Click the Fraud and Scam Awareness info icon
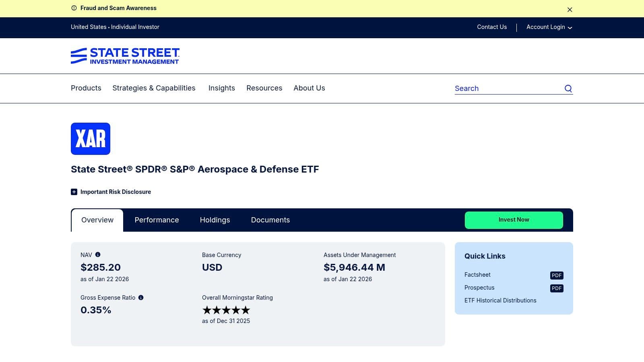Screen dimensions: 644x362 [x=74, y=8]
